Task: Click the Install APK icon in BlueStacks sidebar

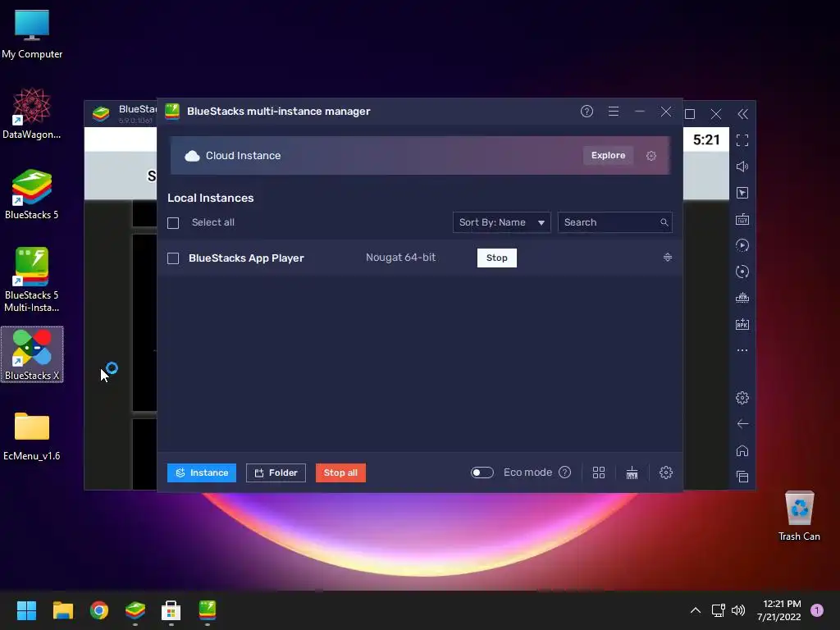Action: pyautogui.click(x=742, y=324)
